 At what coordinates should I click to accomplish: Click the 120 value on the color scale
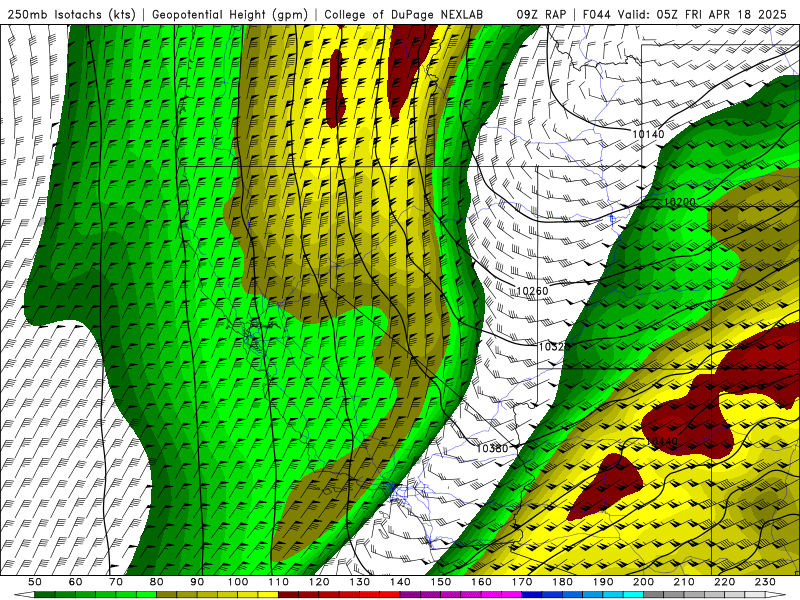click(319, 582)
